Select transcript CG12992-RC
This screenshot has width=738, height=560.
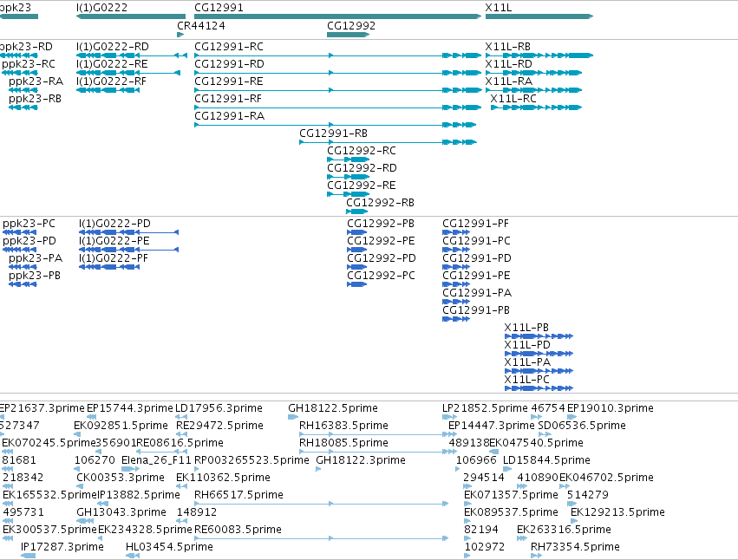coord(349,160)
